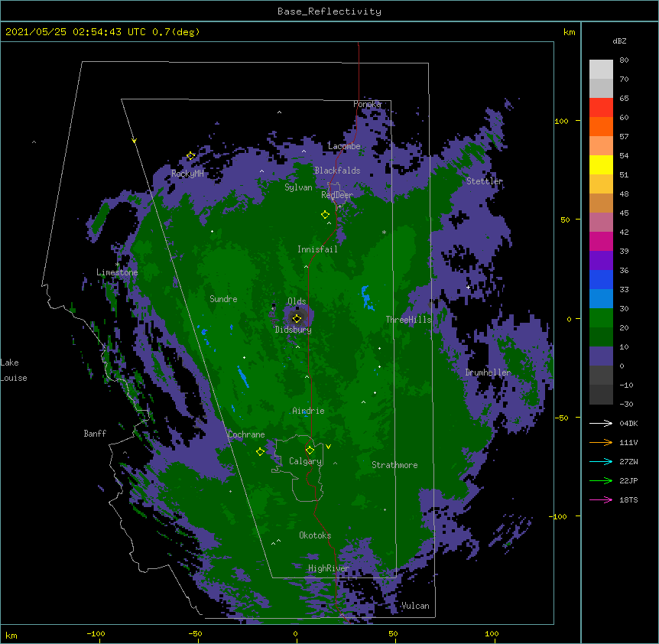Screen dimensions: 659x644
Task: Click the RockyMH label
Action: tap(187, 174)
